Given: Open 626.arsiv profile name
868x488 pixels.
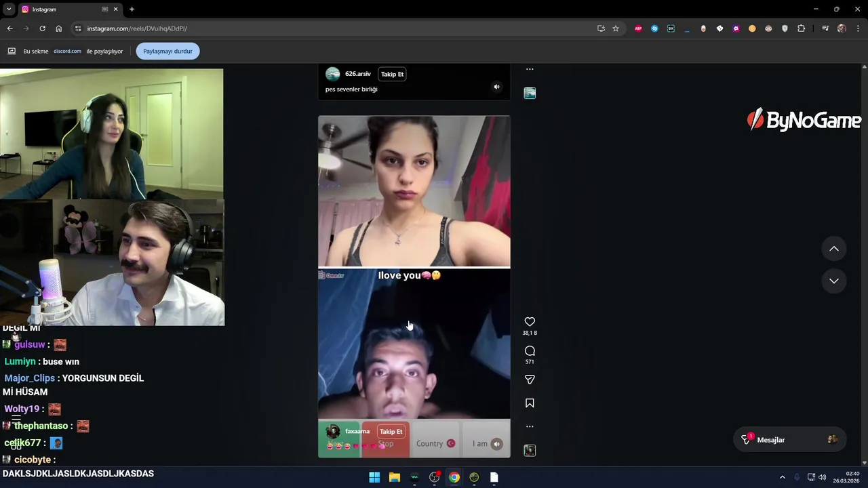Looking at the screenshot, I should (358, 74).
